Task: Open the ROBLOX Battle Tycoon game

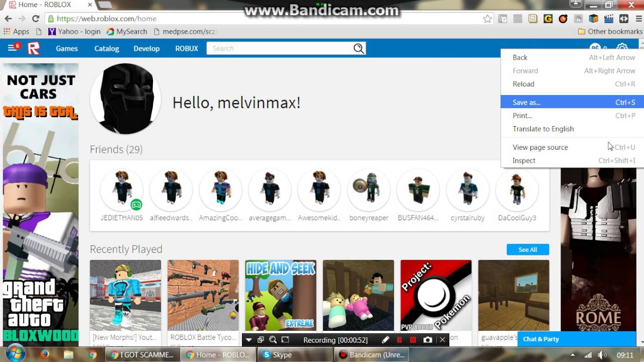Action: tap(203, 295)
